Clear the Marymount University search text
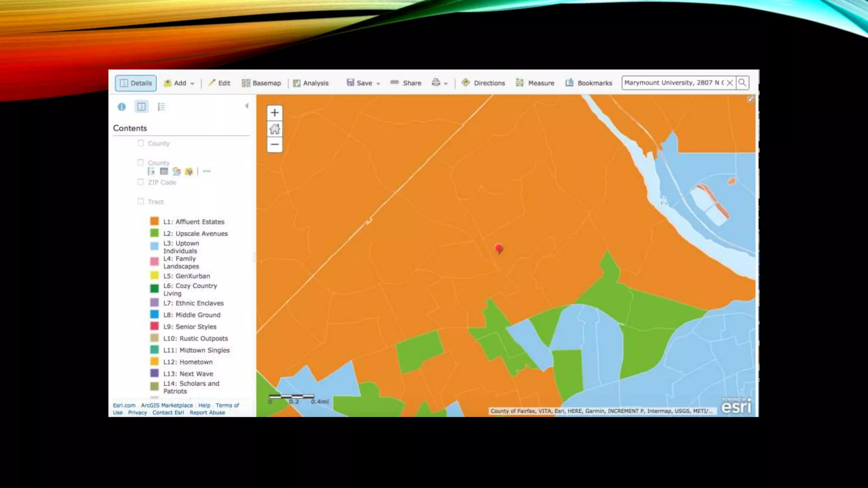 pyautogui.click(x=730, y=83)
